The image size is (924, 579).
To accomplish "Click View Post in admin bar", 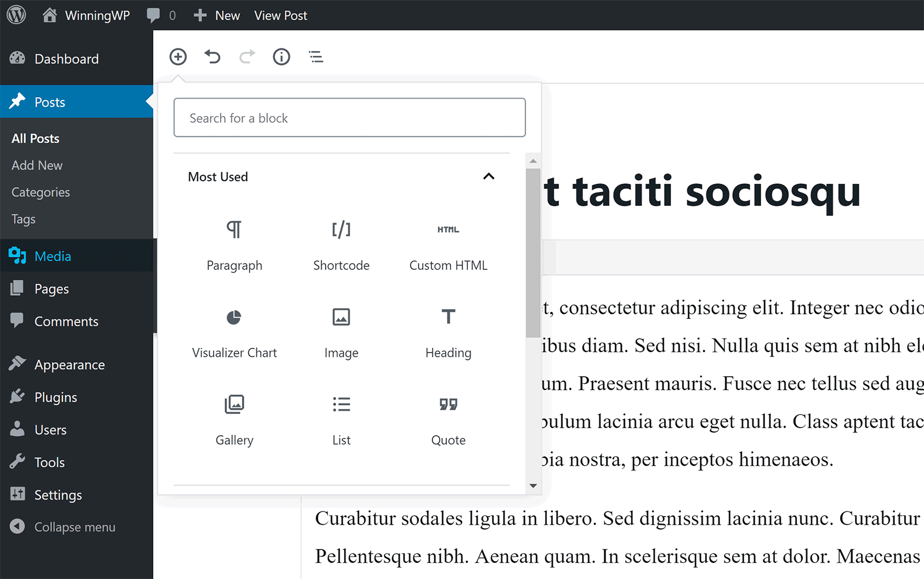I will (281, 16).
